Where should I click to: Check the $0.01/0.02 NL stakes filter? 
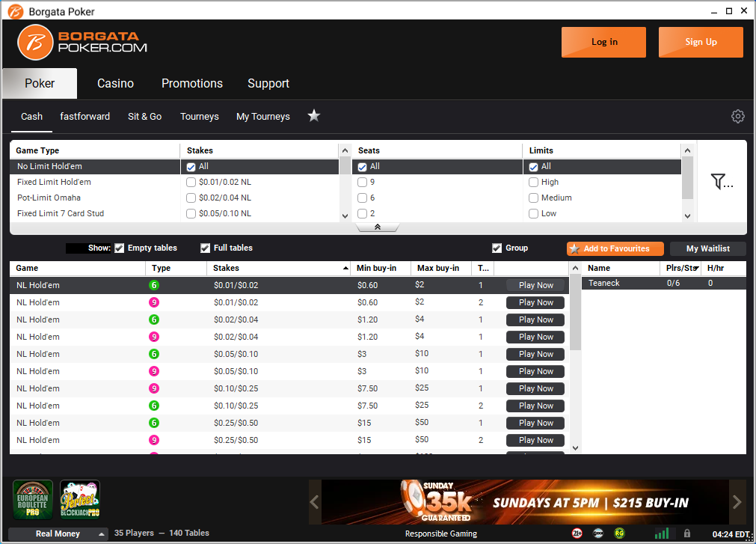point(191,183)
